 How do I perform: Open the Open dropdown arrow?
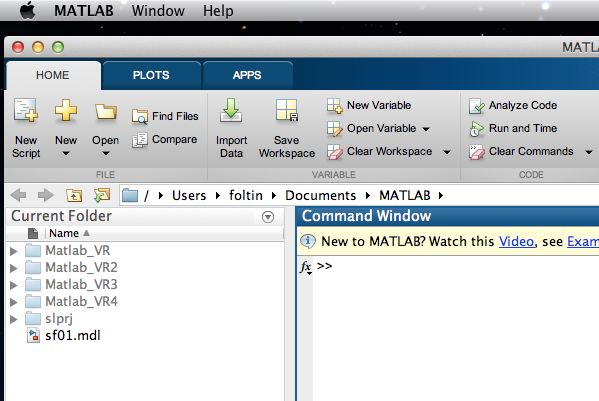[x=106, y=153]
